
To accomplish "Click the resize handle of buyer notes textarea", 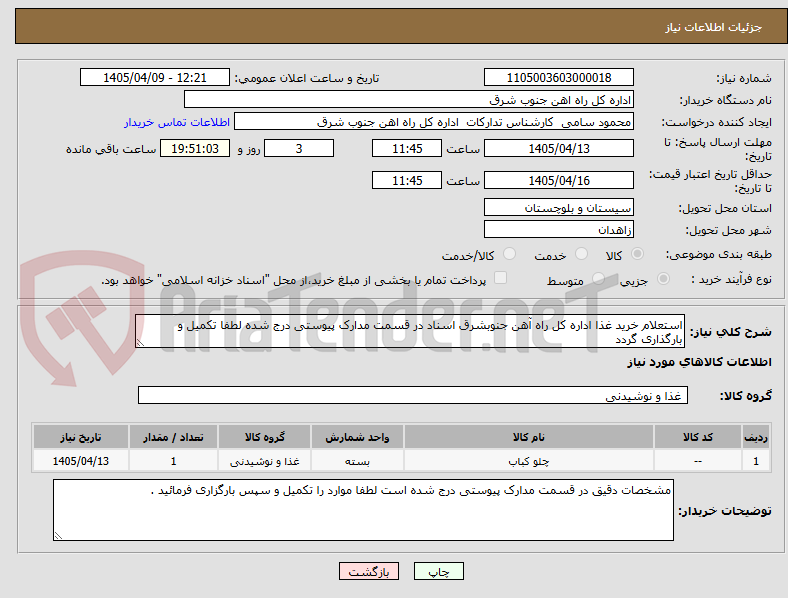I will pos(58,536).
